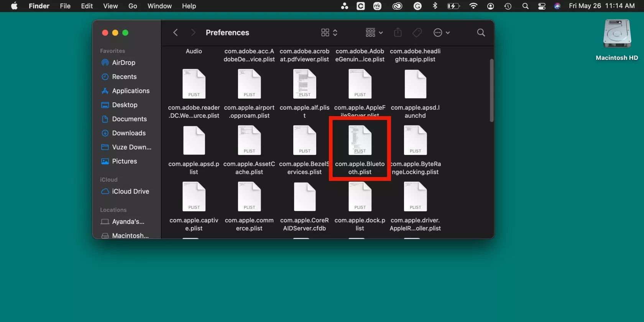The image size is (644, 322).
Task: Navigate to Downloads in sidebar
Action: (129, 133)
